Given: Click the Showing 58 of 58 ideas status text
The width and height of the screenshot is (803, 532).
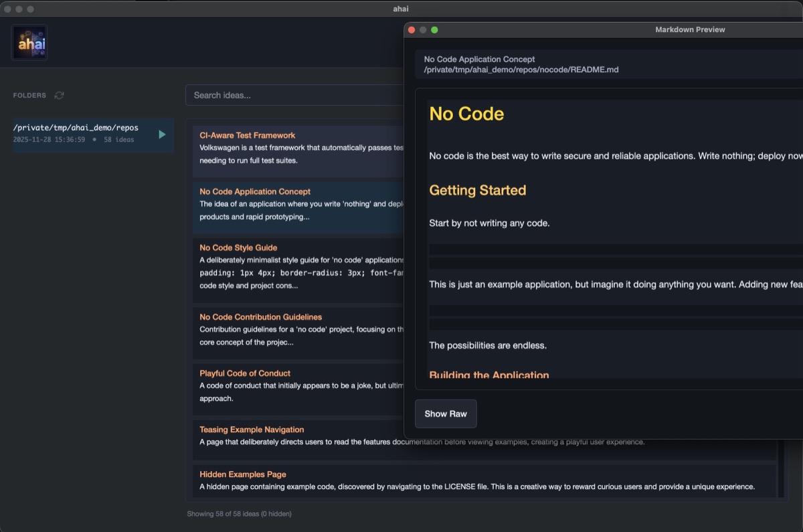Looking at the screenshot, I should point(238,513).
